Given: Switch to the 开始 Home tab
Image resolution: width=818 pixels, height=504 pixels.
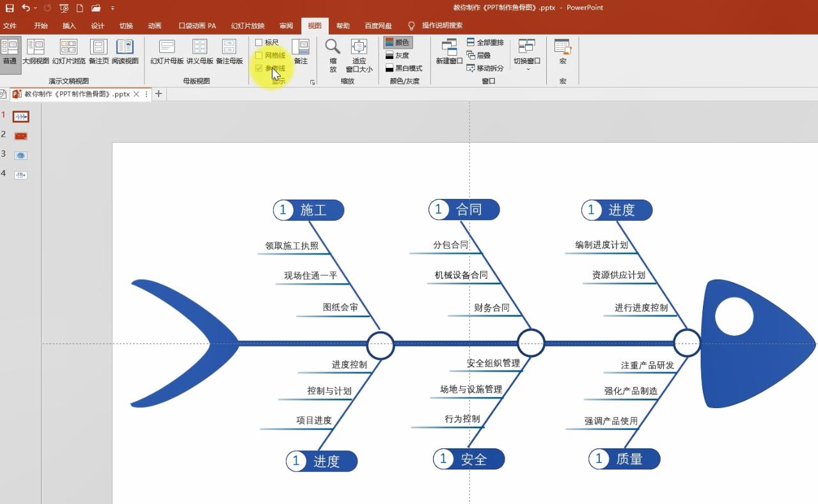Looking at the screenshot, I should point(41,26).
